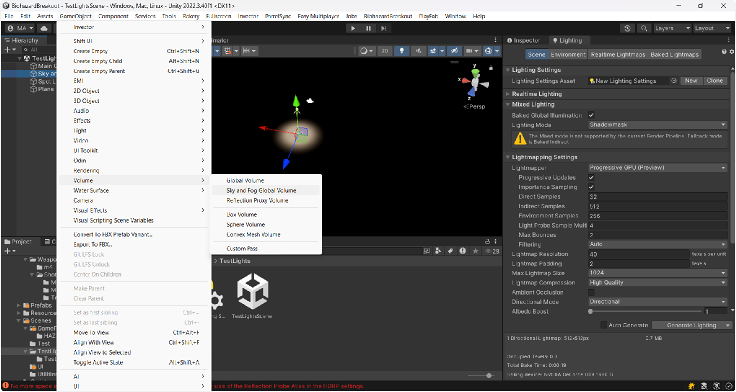Screen dimensions: 736x392
Task: Open the draw mode shading dropdown
Action: coord(367,51)
